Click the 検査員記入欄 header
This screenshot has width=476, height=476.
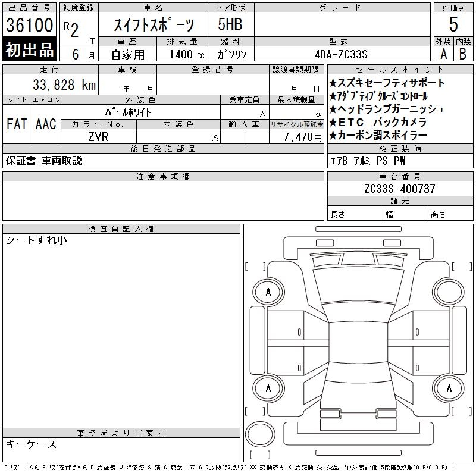click(121, 228)
